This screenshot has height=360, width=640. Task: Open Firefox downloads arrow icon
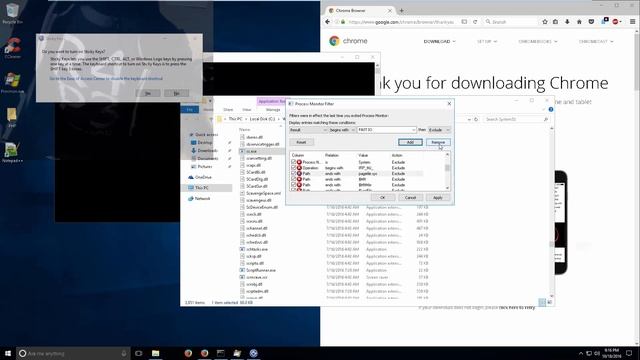coord(567,22)
